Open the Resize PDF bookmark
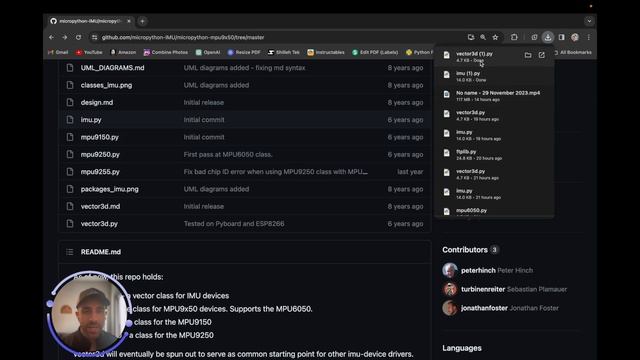Image resolution: width=640 pixels, height=360 pixels. [244, 52]
